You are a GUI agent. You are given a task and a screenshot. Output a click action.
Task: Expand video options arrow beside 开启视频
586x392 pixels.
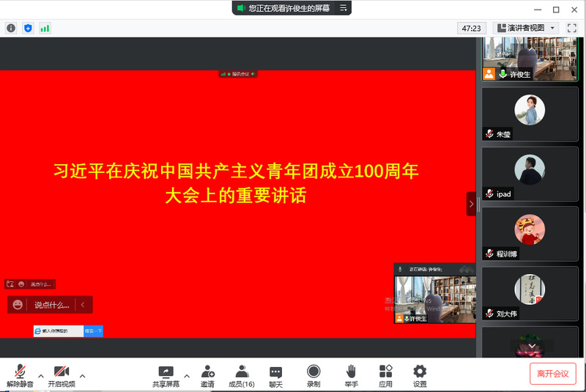(x=82, y=375)
